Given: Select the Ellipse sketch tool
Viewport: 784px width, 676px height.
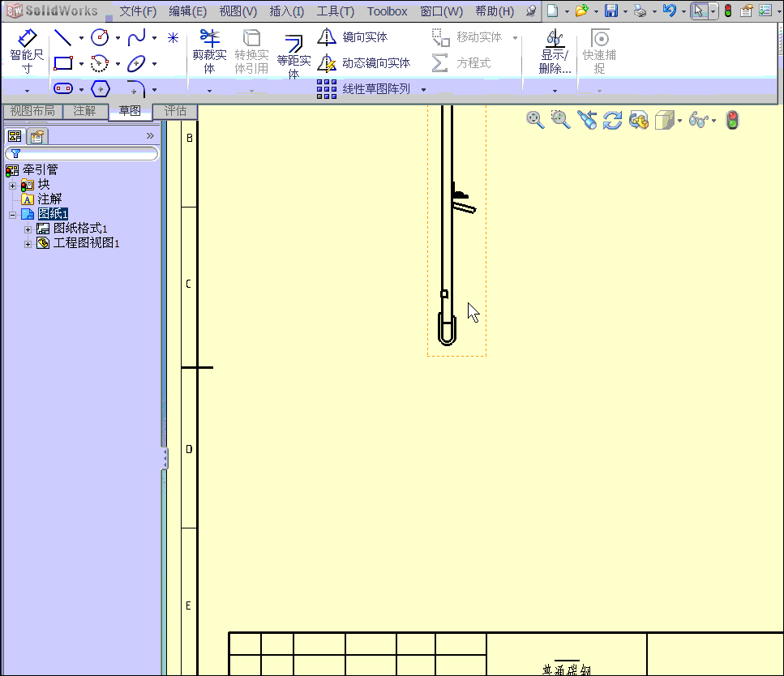Looking at the screenshot, I should tap(136, 63).
